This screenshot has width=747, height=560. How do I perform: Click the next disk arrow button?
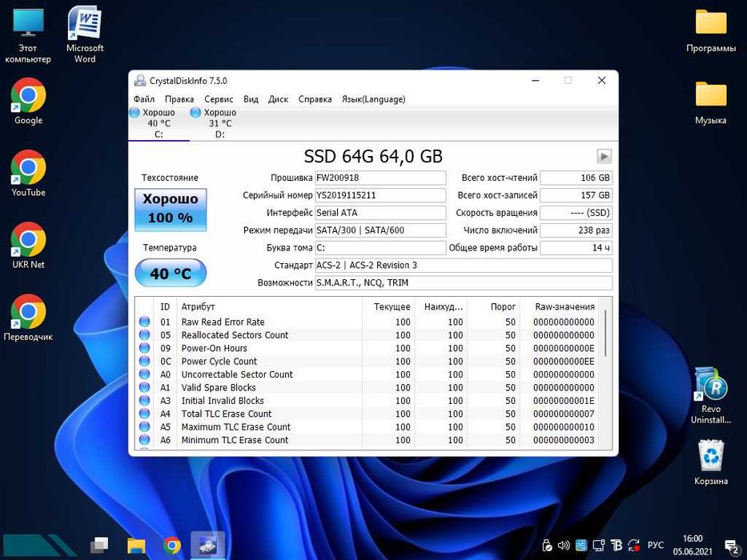point(604,157)
